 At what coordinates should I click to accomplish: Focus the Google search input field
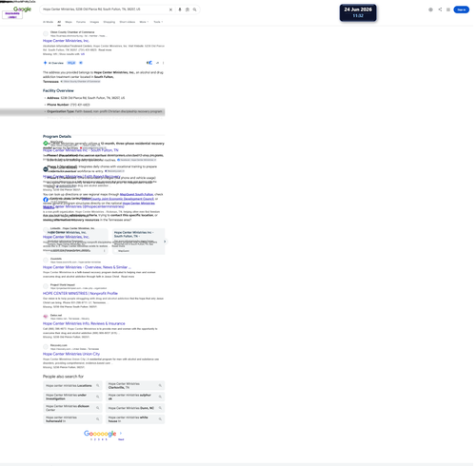pyautogui.click(x=105, y=10)
